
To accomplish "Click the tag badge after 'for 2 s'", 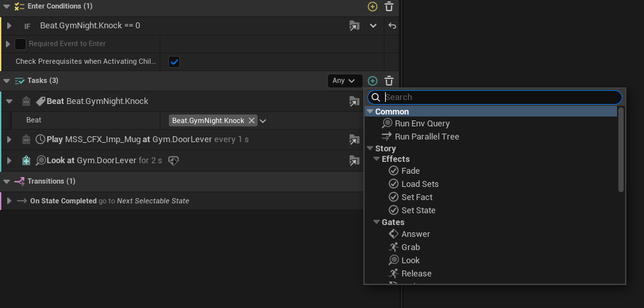I will tap(173, 161).
